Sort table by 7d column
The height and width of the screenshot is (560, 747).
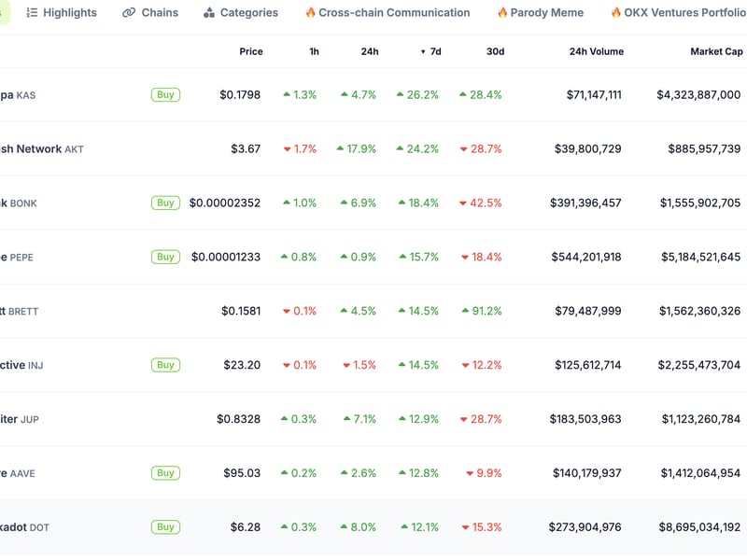coord(435,52)
